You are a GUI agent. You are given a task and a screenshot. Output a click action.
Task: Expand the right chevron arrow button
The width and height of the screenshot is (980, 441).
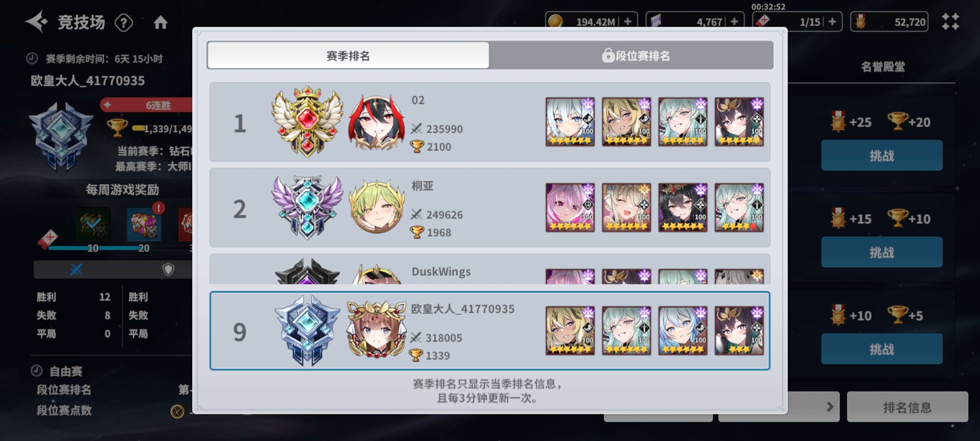829,407
